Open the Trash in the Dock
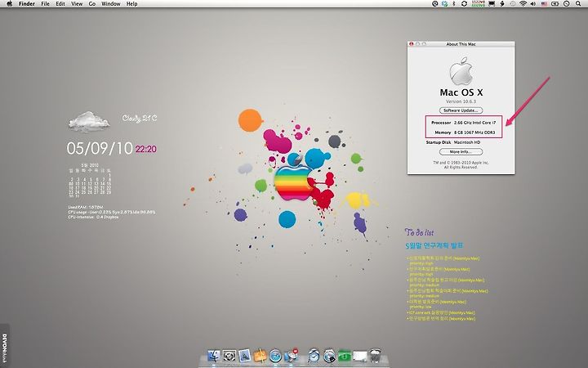Screen dimensions: 588x368 click(376, 355)
